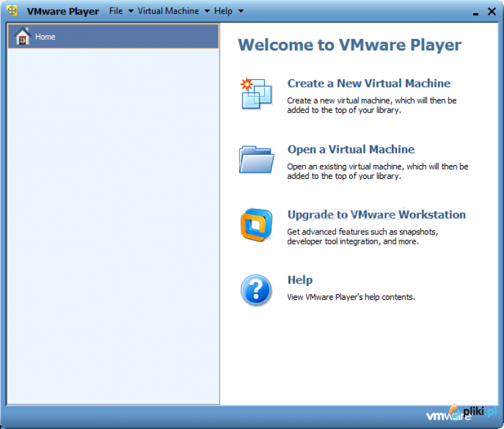Click the blue question mark Help icon
504x429 pixels.
pyautogui.click(x=256, y=290)
